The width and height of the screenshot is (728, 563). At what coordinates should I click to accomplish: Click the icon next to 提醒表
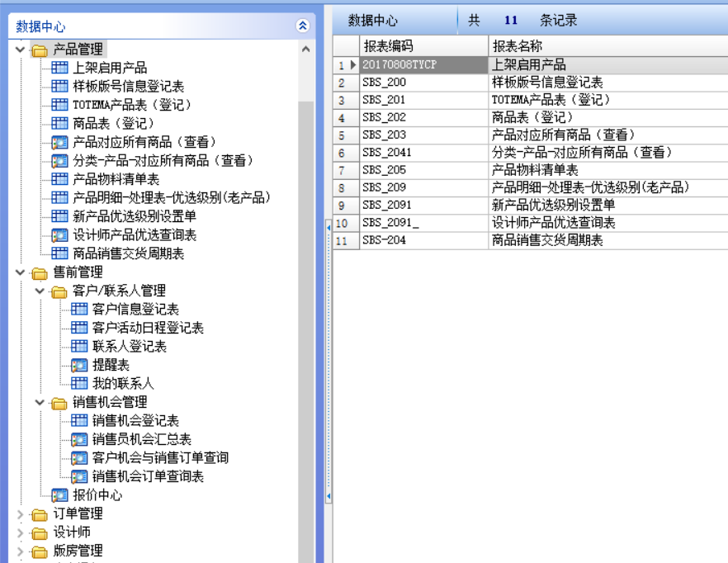[x=79, y=365]
